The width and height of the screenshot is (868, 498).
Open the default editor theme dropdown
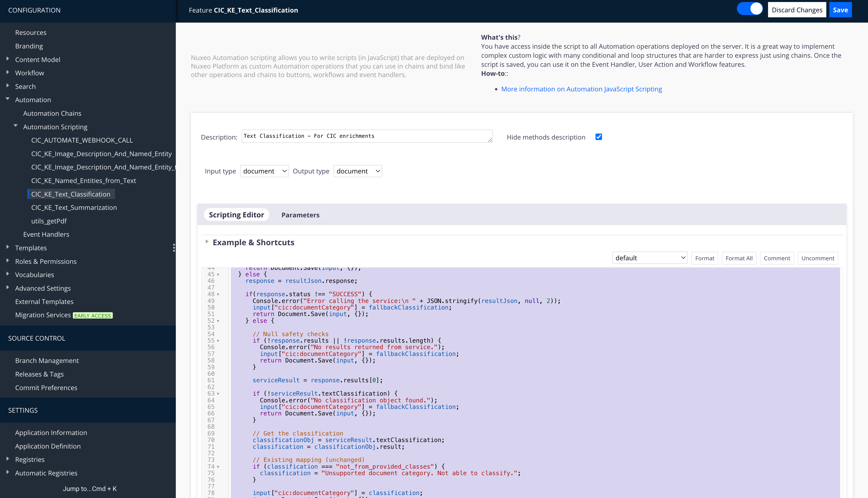click(650, 258)
